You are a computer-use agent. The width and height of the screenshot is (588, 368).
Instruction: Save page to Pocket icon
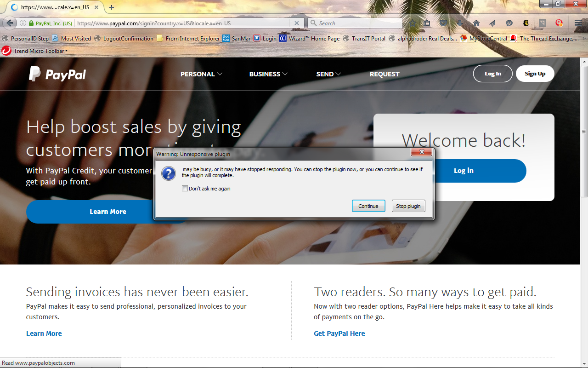click(x=443, y=23)
